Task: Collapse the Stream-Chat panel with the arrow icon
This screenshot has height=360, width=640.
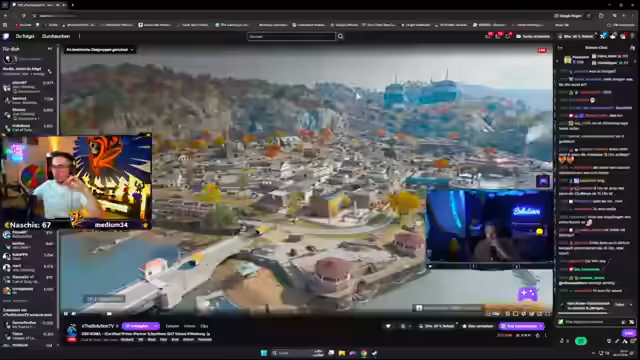Action: 560,48
